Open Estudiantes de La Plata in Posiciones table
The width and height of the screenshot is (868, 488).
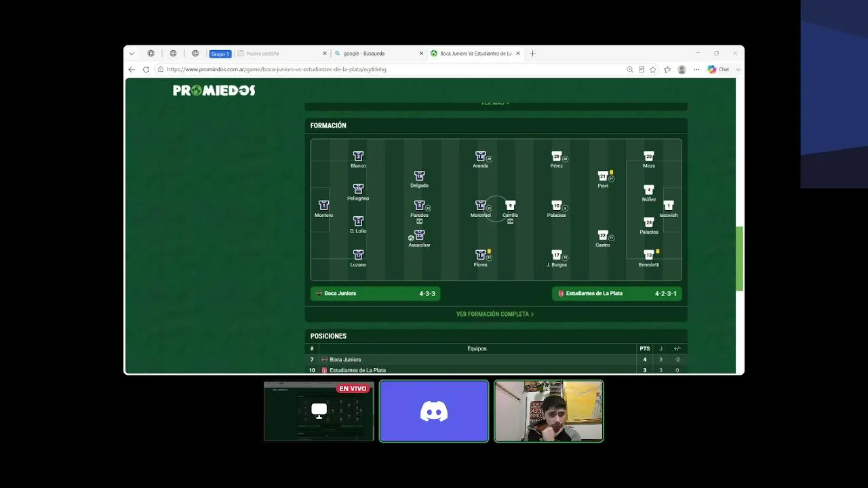pyautogui.click(x=357, y=370)
